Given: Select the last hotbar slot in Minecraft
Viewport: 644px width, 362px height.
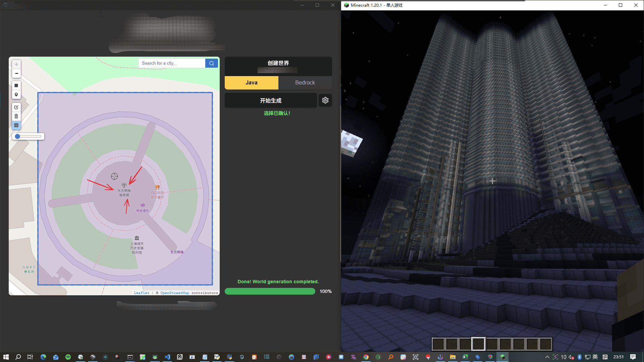Looking at the screenshot, I should [546, 344].
